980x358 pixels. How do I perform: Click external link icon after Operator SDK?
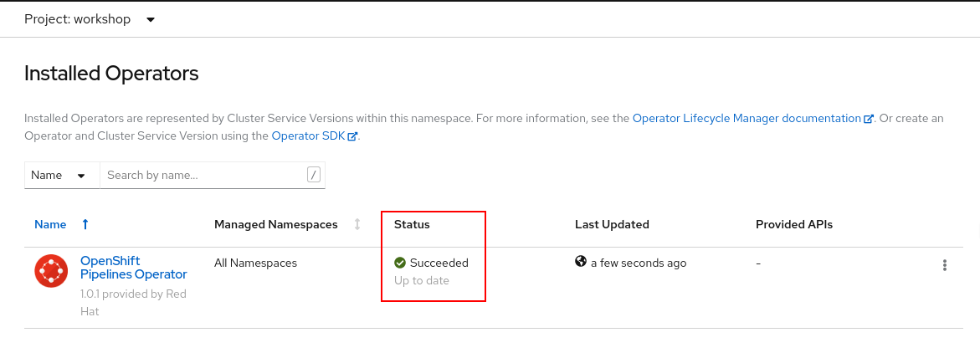point(353,136)
